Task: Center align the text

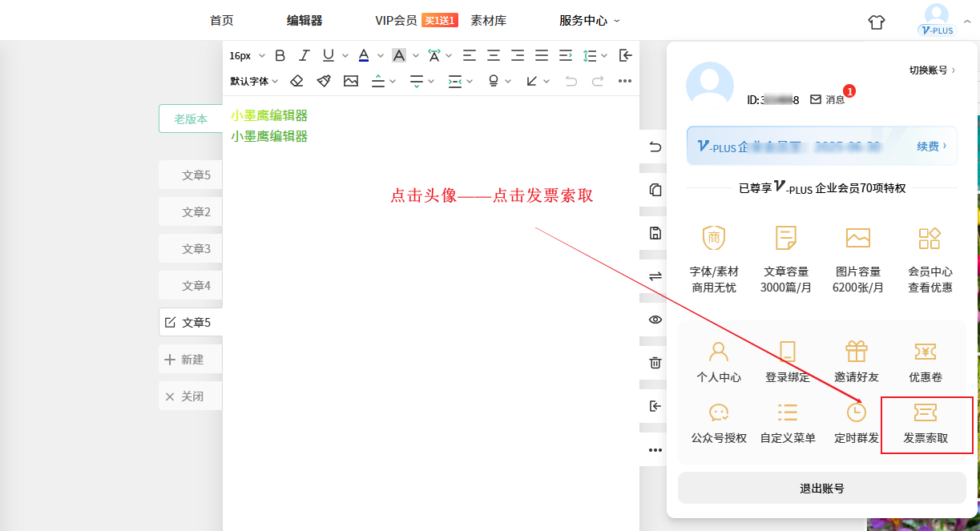Action: pyautogui.click(x=494, y=55)
